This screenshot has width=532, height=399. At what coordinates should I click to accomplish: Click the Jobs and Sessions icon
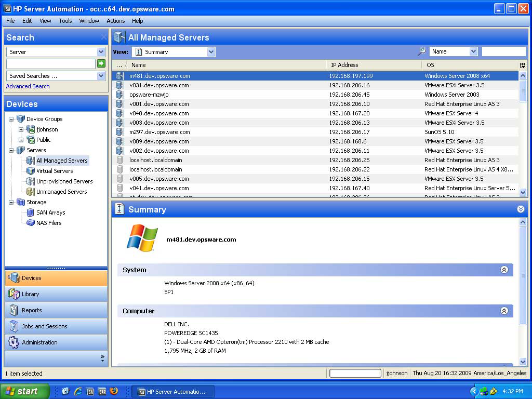(x=14, y=326)
